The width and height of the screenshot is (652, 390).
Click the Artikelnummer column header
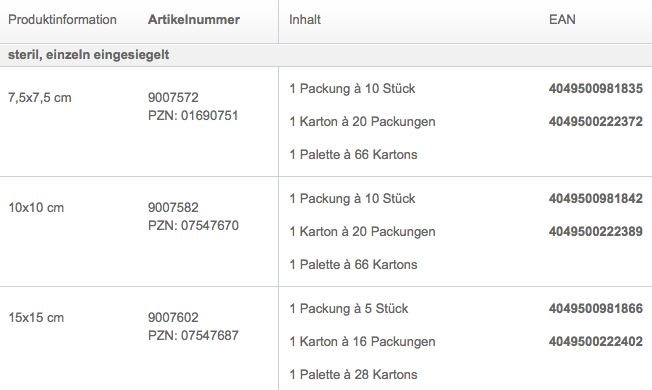194,20
